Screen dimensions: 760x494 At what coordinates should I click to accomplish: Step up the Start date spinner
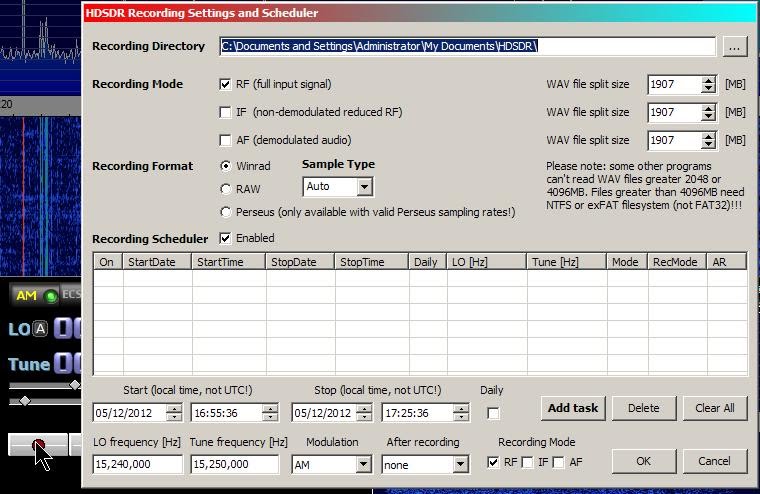tap(174, 409)
